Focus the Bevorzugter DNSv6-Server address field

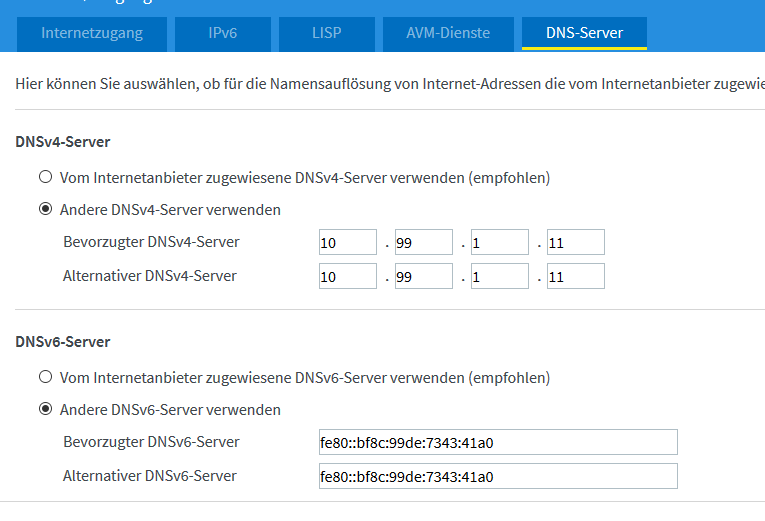click(x=497, y=443)
